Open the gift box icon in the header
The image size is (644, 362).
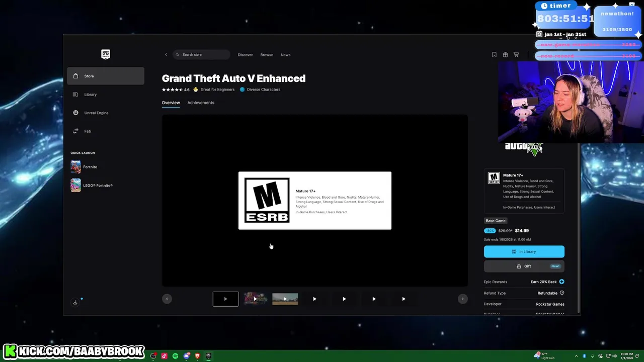pos(505,55)
